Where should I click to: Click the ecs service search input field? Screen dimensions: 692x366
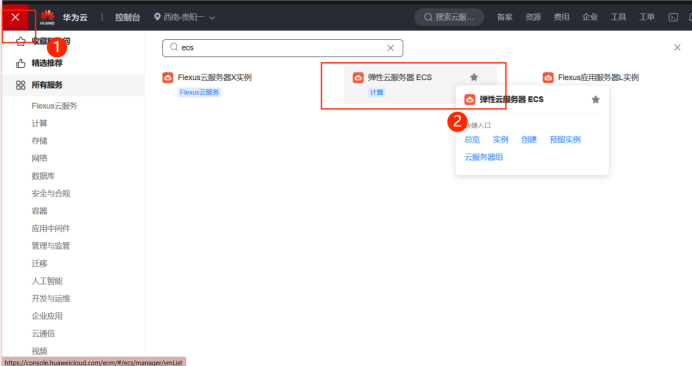[282, 48]
